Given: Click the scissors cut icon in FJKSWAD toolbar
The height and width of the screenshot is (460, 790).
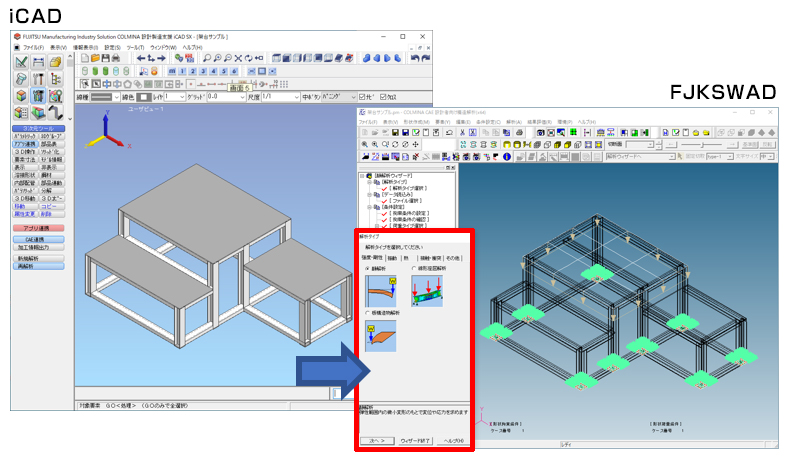Looking at the screenshot, I should (x=462, y=133).
